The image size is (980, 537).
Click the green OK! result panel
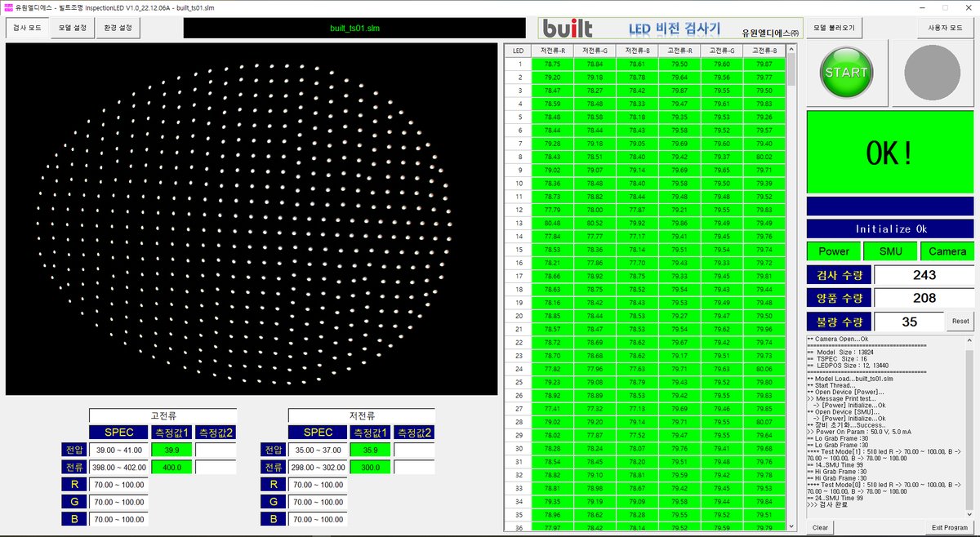point(890,152)
